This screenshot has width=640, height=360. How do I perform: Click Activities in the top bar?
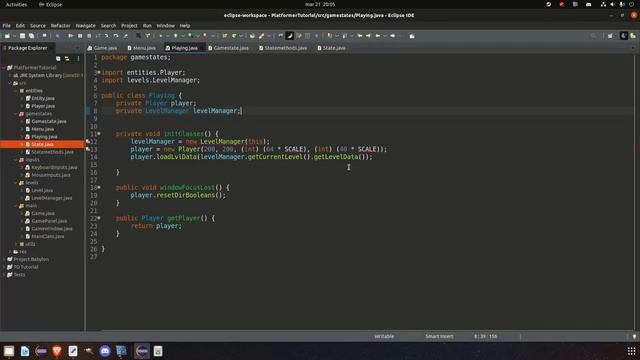click(x=16, y=4)
